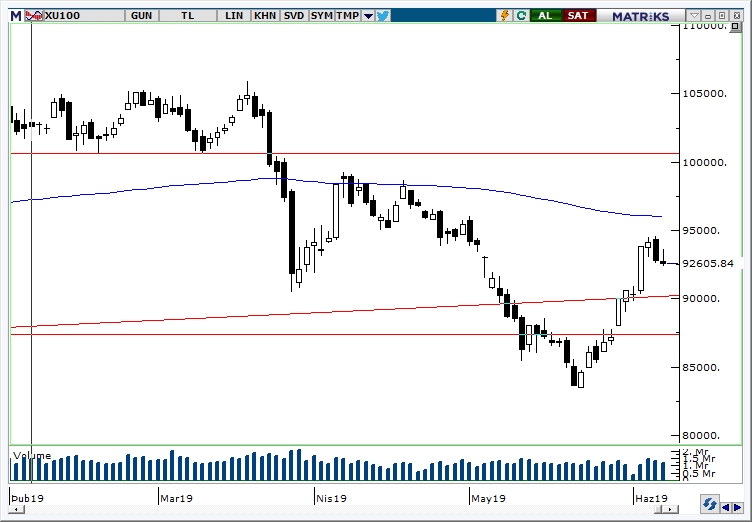Open the SYM button

[x=321, y=15]
